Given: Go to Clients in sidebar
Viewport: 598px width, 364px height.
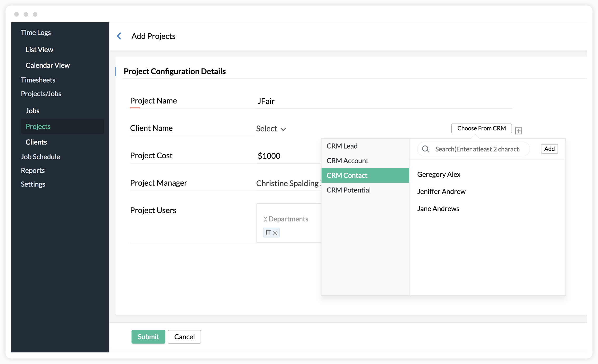Looking at the screenshot, I should [x=36, y=142].
